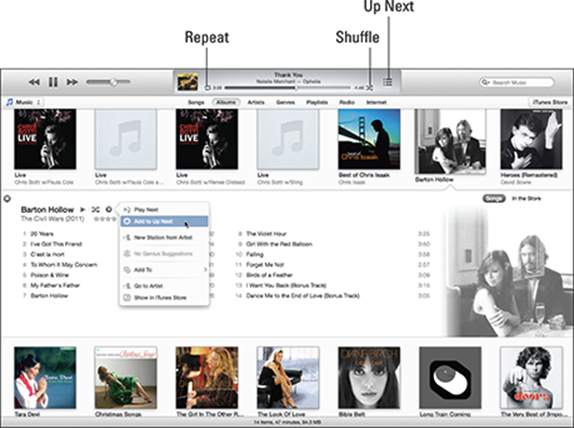Viewport: 574px width, 428px height.
Task: Select the In the Store toggle
Action: click(526, 199)
